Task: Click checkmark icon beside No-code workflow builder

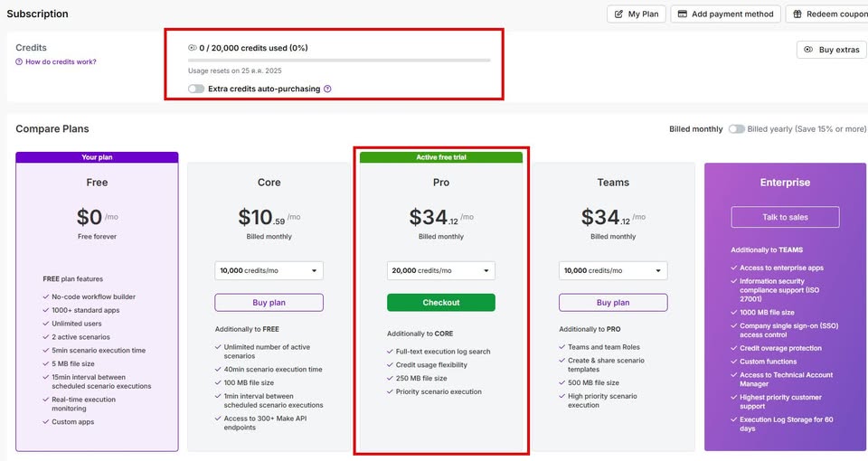Action: point(46,296)
